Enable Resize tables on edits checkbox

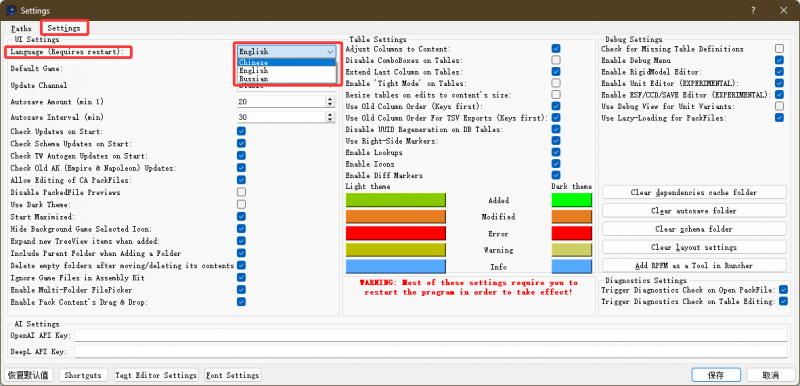556,95
